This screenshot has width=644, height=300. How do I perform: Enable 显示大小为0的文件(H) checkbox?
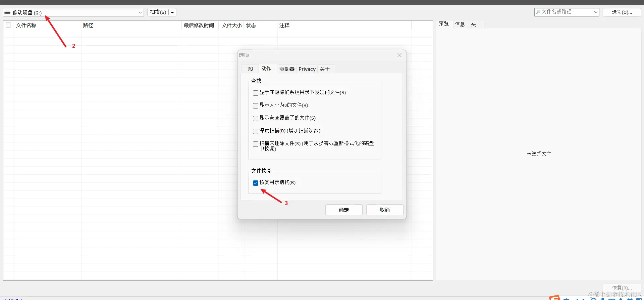pyautogui.click(x=256, y=105)
